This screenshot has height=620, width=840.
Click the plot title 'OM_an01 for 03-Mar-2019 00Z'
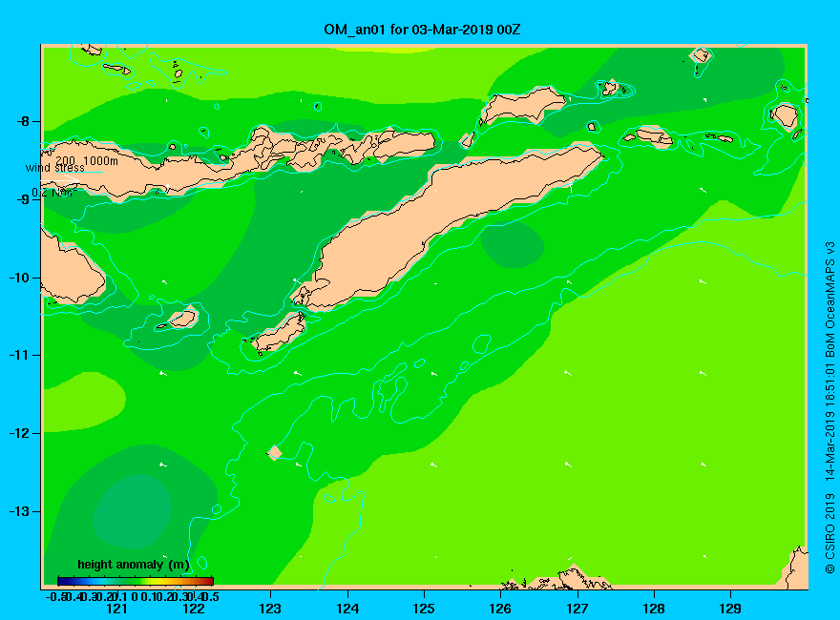click(422, 30)
